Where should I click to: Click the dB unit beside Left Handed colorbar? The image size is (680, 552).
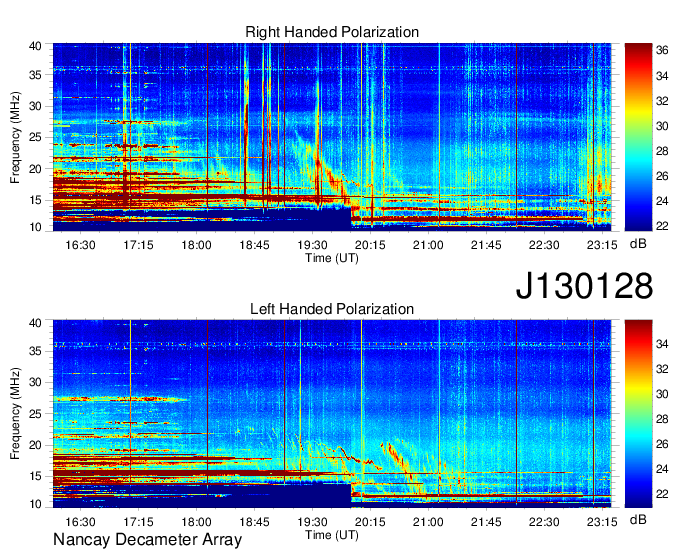[638, 519]
